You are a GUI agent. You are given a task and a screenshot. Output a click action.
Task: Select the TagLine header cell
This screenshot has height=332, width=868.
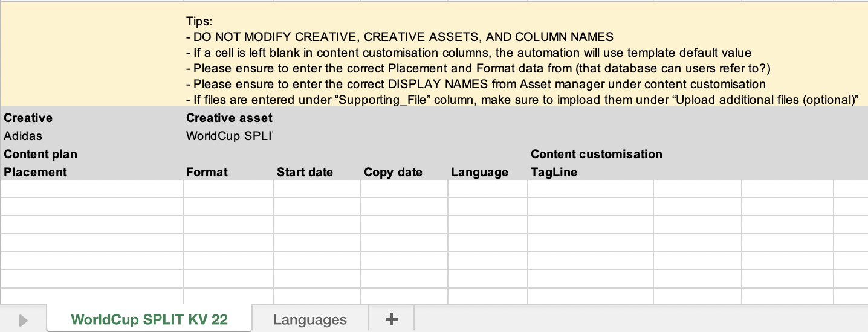[x=591, y=172]
